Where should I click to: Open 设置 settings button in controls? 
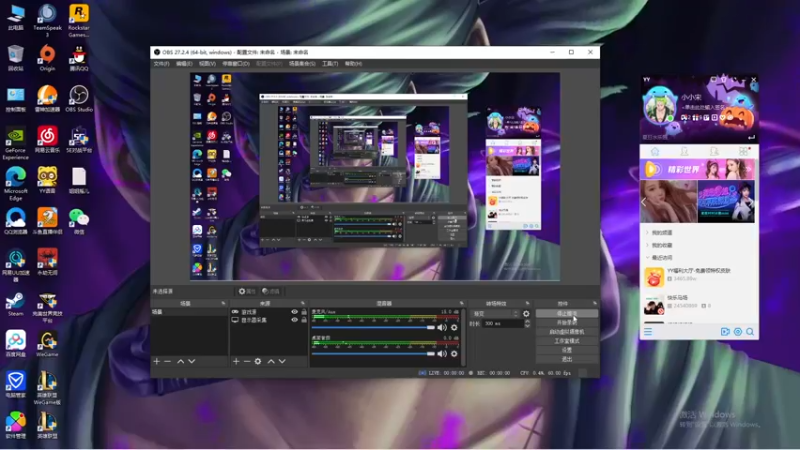567,350
